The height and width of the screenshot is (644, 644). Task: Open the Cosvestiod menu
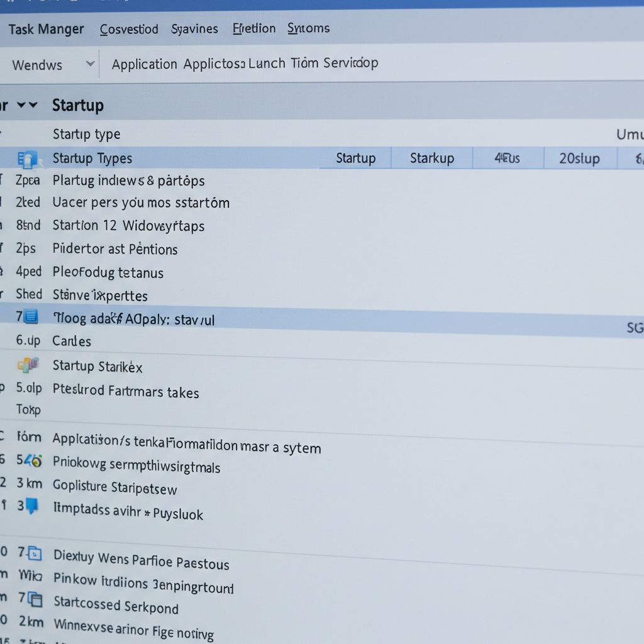129,29
